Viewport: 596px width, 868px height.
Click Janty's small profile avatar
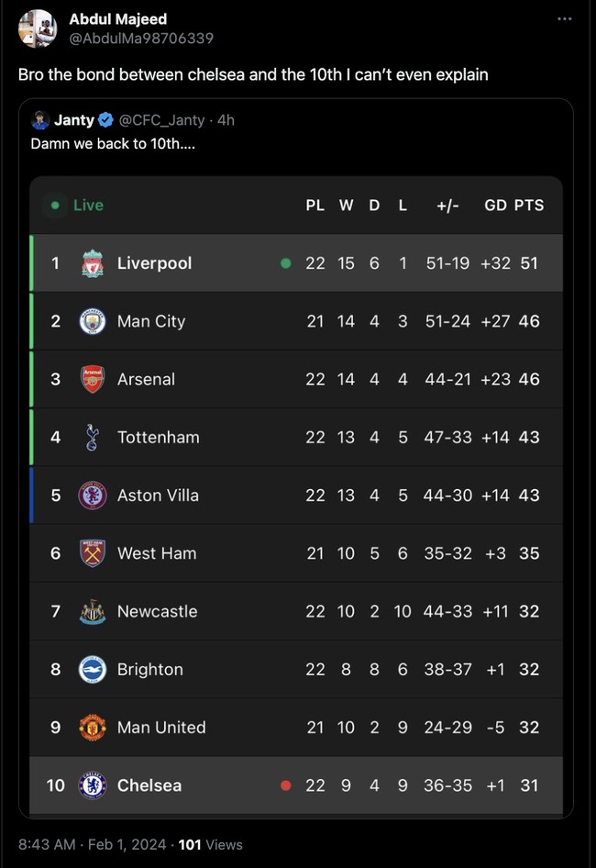click(x=40, y=120)
